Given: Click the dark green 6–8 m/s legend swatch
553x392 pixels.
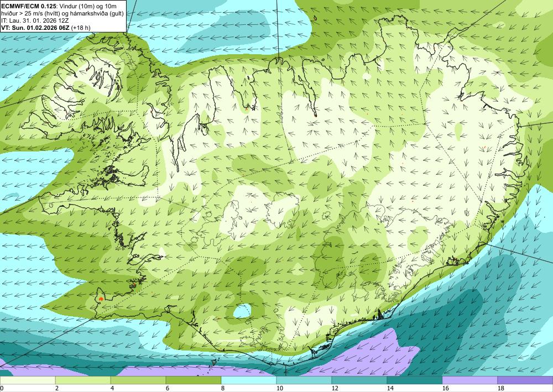Looking at the screenshot, I should 194,380.
